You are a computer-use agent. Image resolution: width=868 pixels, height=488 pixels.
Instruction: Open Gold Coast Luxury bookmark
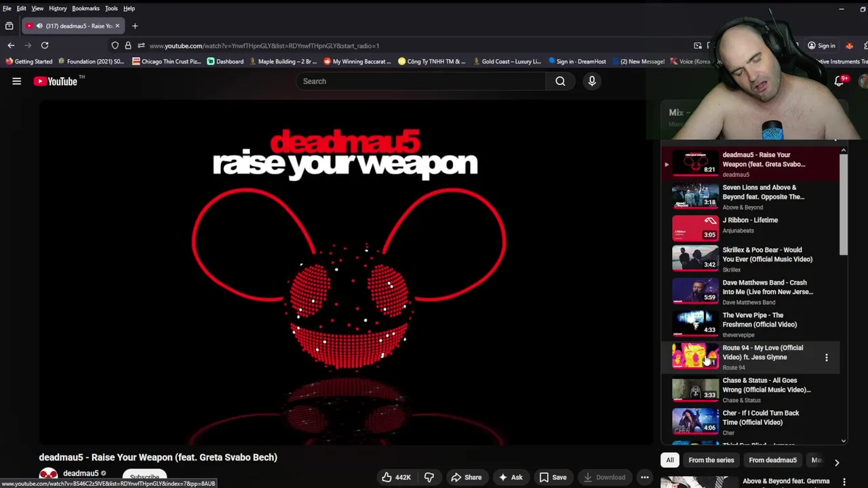[507, 61]
